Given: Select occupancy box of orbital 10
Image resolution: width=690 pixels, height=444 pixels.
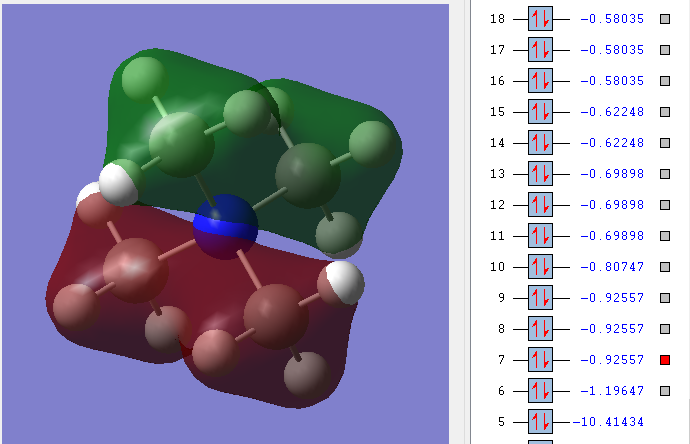Looking at the screenshot, I should 540,267.
